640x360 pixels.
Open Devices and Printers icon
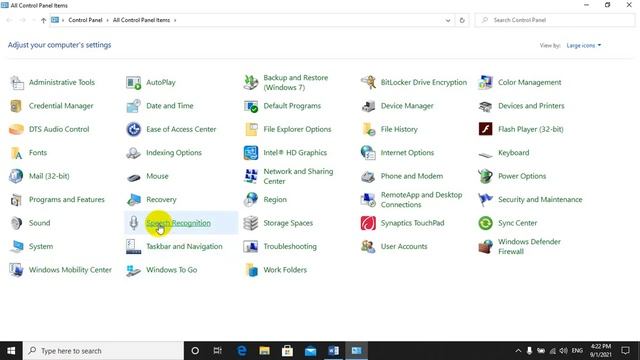click(x=485, y=106)
